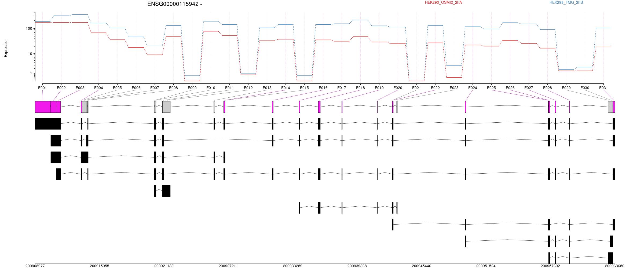Select the HEK293_TMG_2hB legend label
This screenshot has width=644, height=271.
566,2
